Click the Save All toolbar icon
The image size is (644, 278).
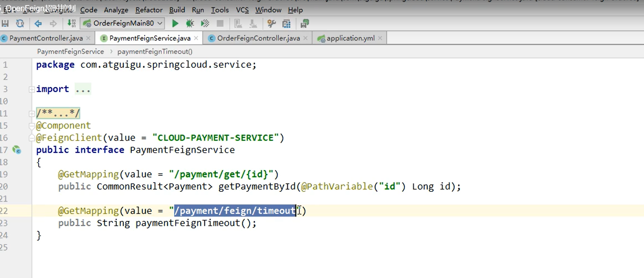[6, 24]
